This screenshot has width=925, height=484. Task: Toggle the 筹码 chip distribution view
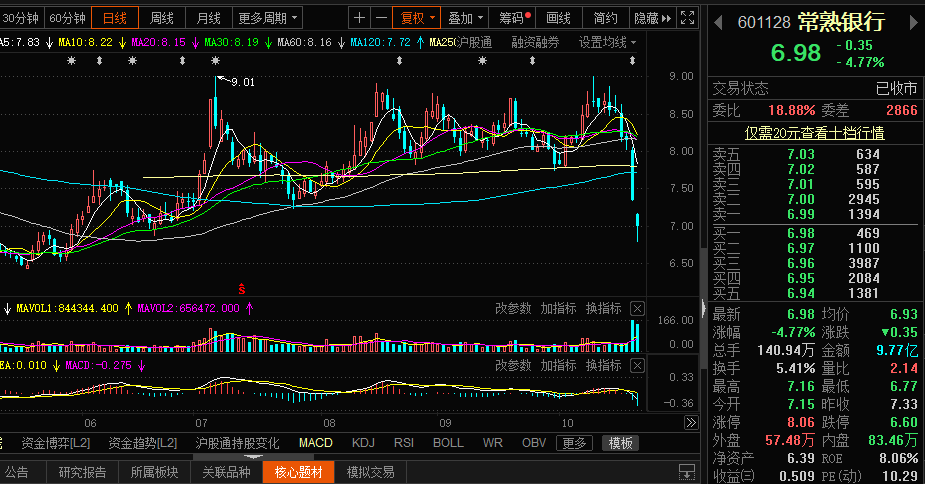[x=514, y=18]
